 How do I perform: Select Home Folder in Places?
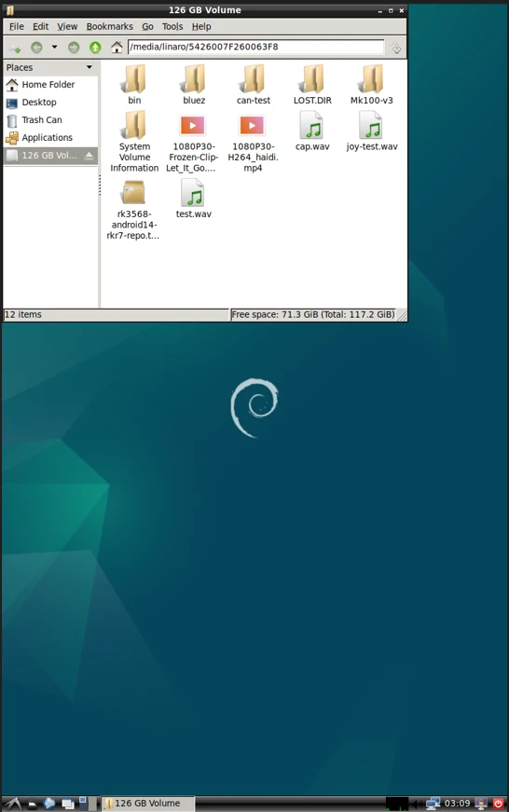click(x=50, y=85)
